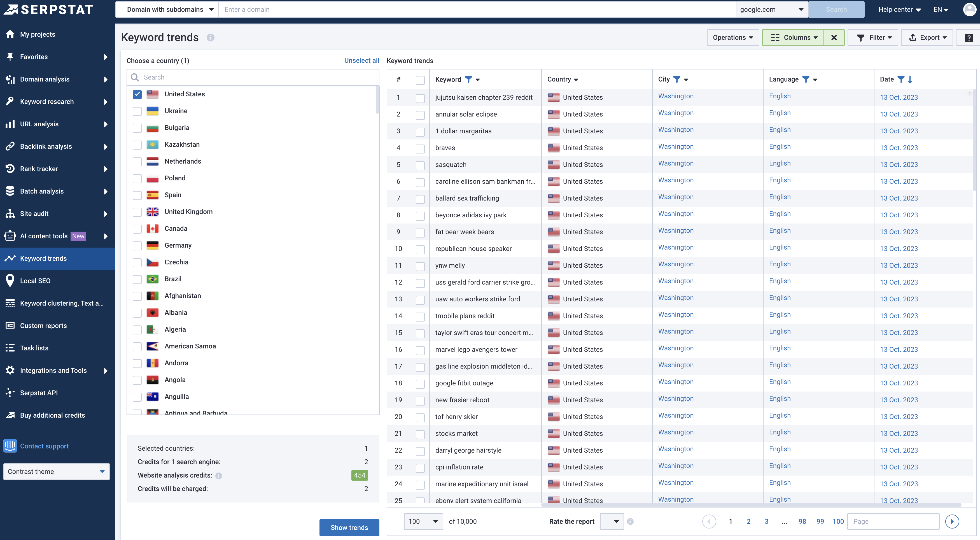
Task: Click the Integrations and Tools gear icon
Action: 10,370
